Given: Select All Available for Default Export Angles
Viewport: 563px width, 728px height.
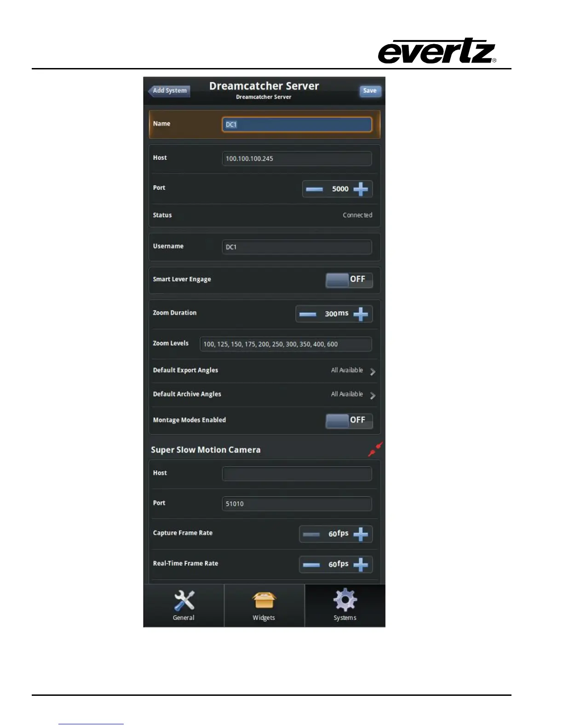Looking at the screenshot, I should (x=347, y=370).
